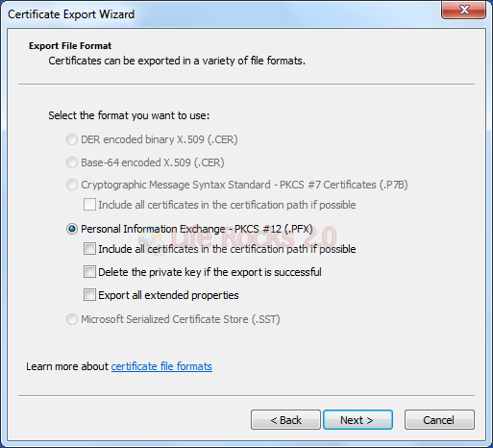Image resolution: width=493 pixels, height=448 pixels.
Task: Click Next to continue the wizard
Action: point(357,419)
